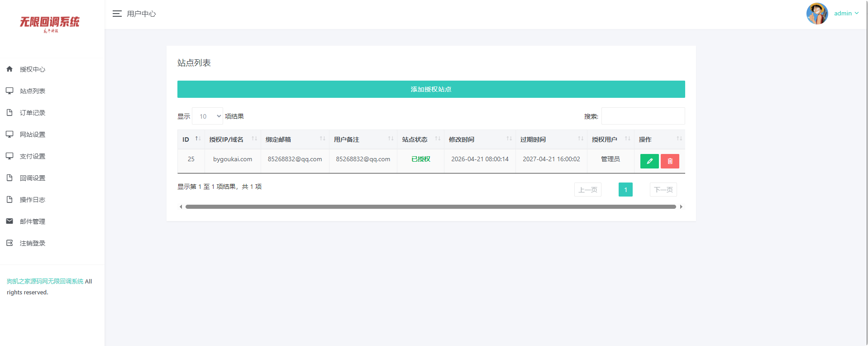Delete site with red trash icon

tap(670, 161)
